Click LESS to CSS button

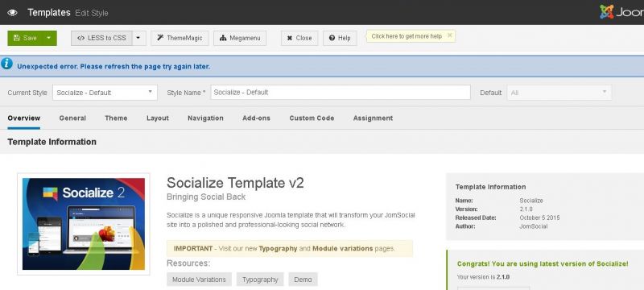101,38
